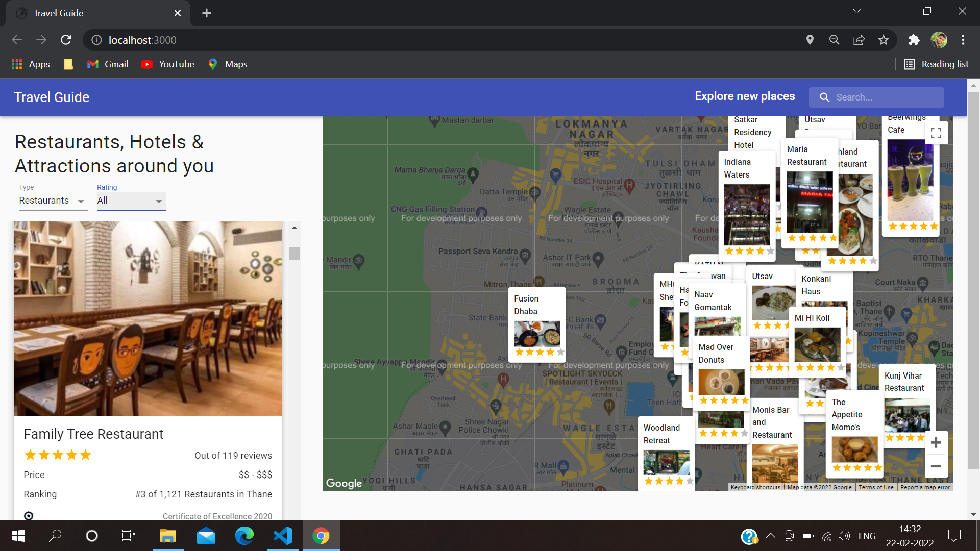Screen dimensions: 980x551
Task: Click the location permission pin icon
Action: (810, 40)
